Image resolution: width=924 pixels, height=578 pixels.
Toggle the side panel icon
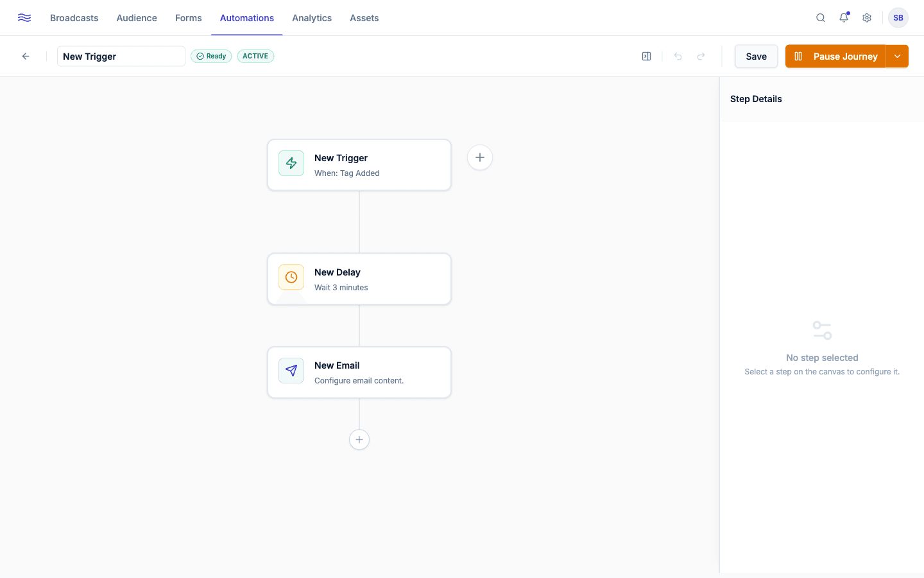coord(647,57)
